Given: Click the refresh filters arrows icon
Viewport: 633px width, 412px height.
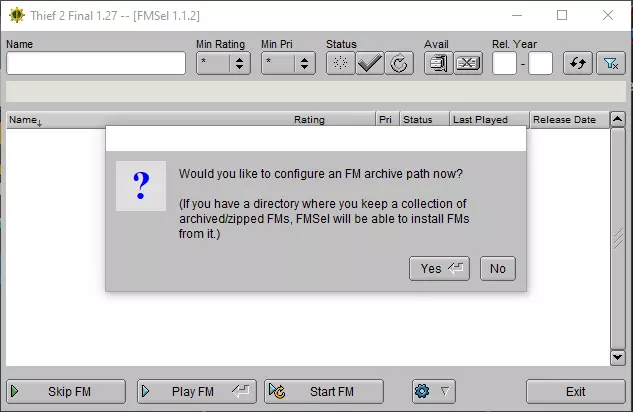Looking at the screenshot, I should (578, 63).
